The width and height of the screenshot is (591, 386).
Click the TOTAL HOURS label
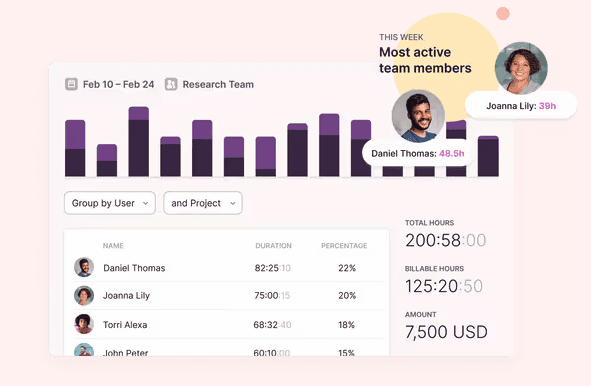(x=429, y=223)
